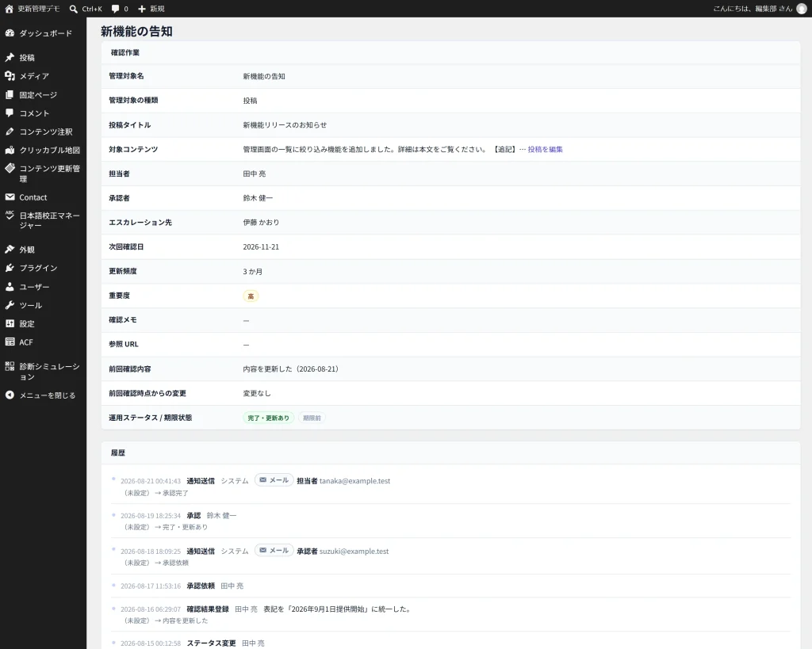The image size is (812, 649).
Task: Click the エスカレーション先 value 伊藤 かおり
Action: tap(261, 222)
